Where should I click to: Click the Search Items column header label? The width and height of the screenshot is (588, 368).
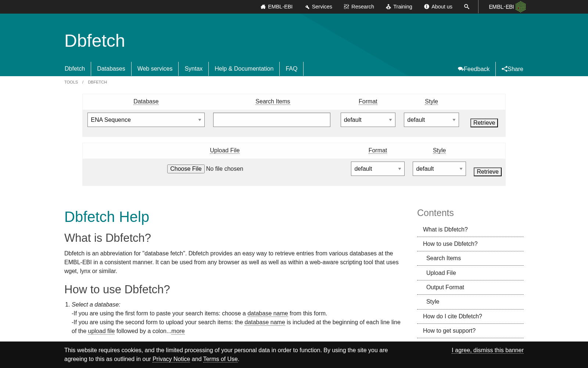[x=273, y=102]
